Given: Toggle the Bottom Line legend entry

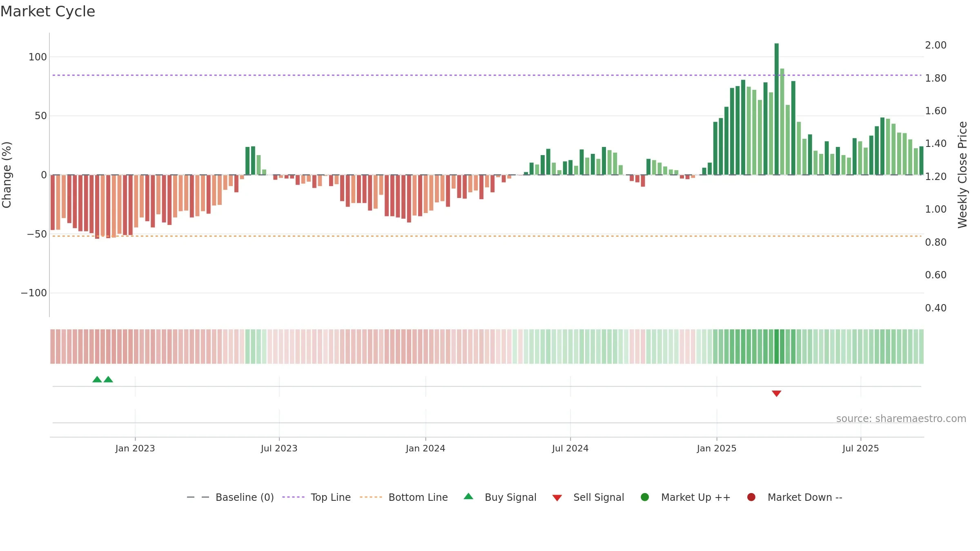Looking at the screenshot, I should [404, 497].
